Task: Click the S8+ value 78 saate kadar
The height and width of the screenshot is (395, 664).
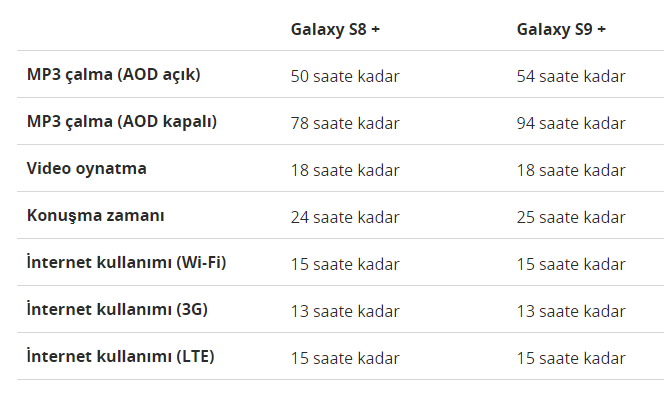Action: tap(345, 124)
